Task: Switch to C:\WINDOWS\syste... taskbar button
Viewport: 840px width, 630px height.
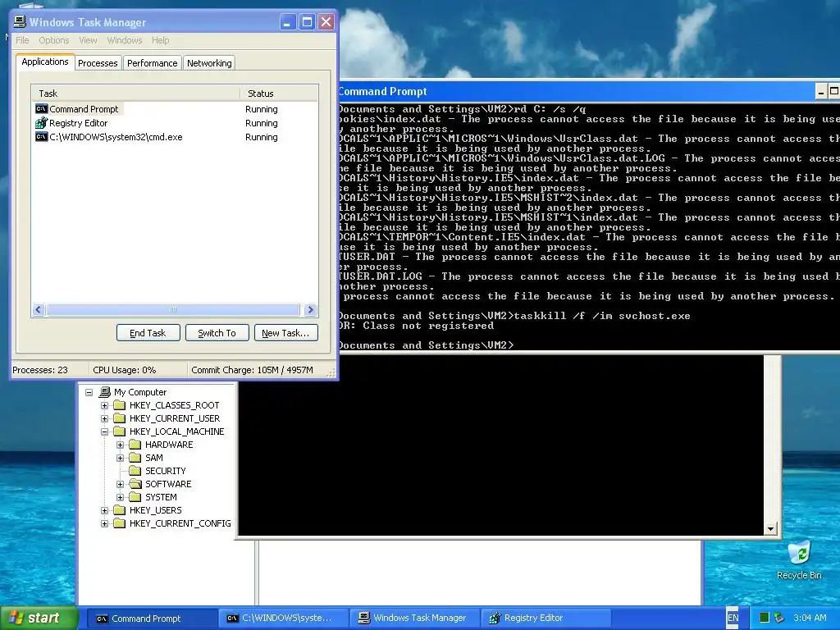Action: coord(282,619)
